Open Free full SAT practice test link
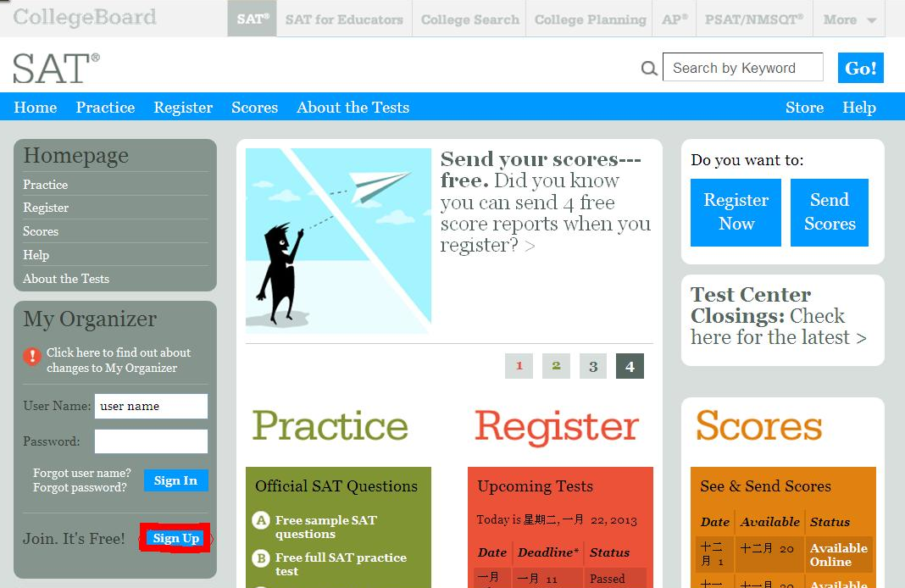 coord(341,564)
